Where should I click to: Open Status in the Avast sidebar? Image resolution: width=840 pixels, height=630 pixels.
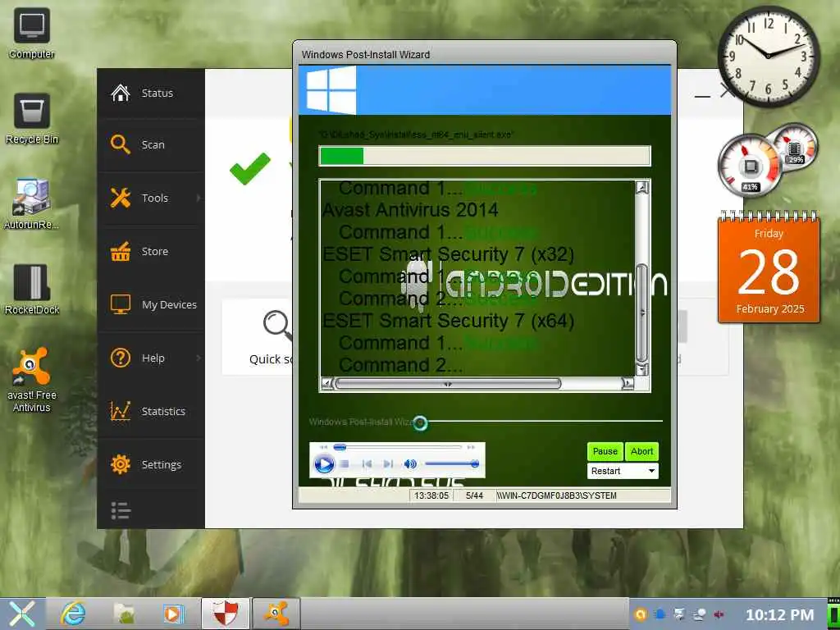point(151,94)
